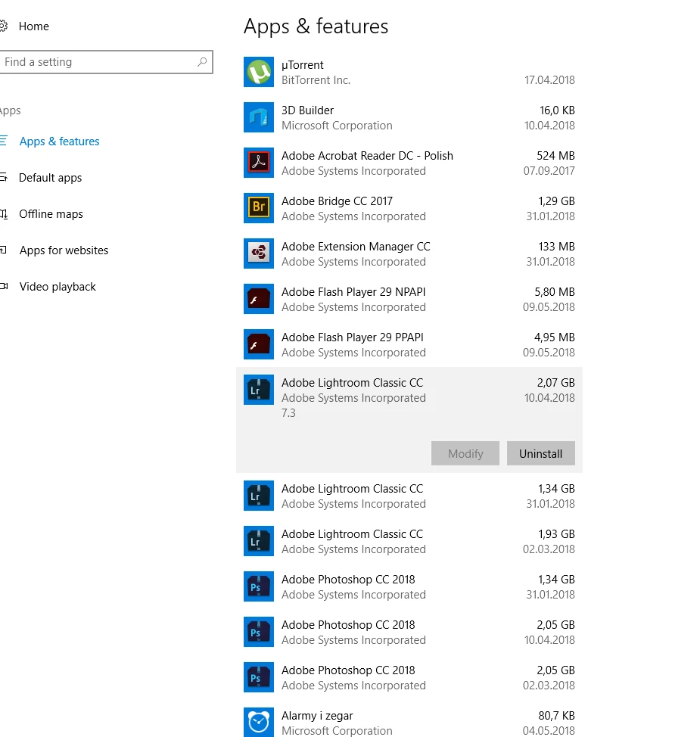Select Lightroom Classic CC entry dated 31.01.2018
This screenshot has width=700, height=737.
point(352,489)
